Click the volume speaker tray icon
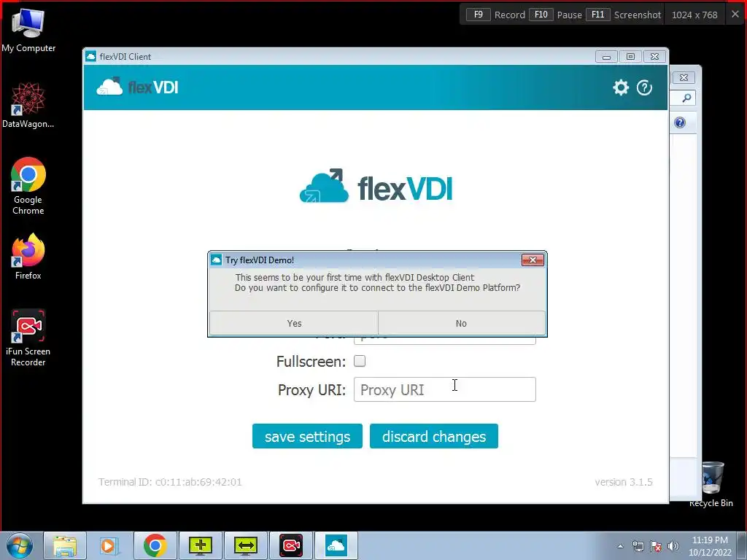The width and height of the screenshot is (747, 560). 673,546
